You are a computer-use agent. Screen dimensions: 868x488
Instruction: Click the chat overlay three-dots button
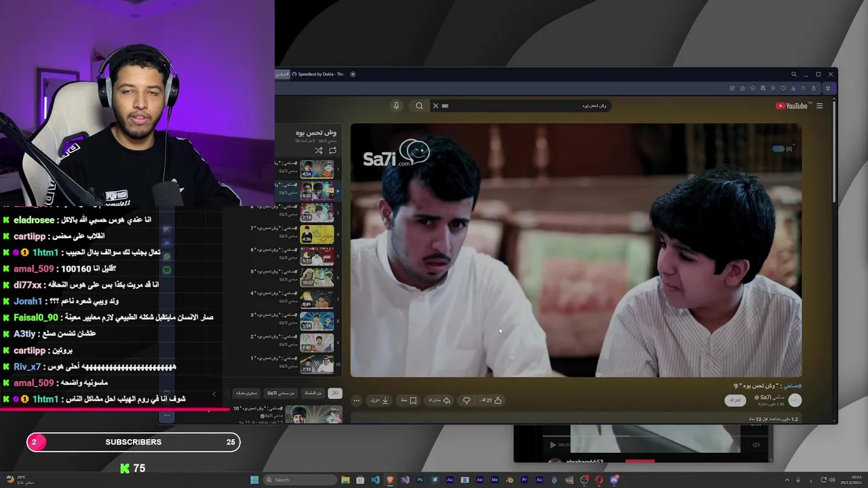coord(167,415)
